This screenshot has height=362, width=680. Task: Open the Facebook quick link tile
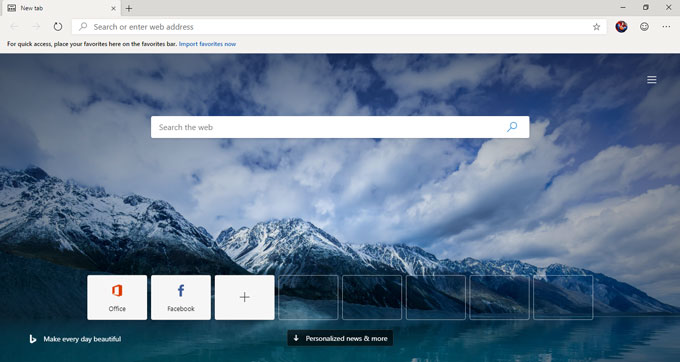coord(181,297)
